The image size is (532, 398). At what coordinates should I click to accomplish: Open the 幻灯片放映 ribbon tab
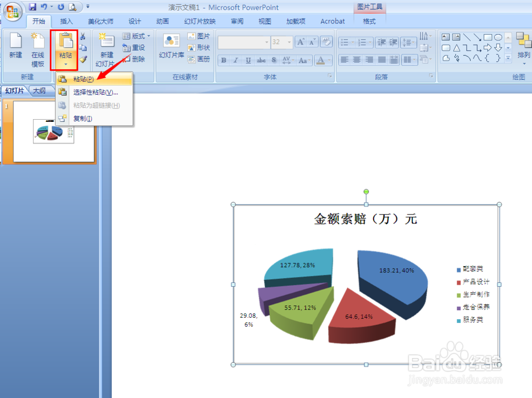click(x=199, y=21)
